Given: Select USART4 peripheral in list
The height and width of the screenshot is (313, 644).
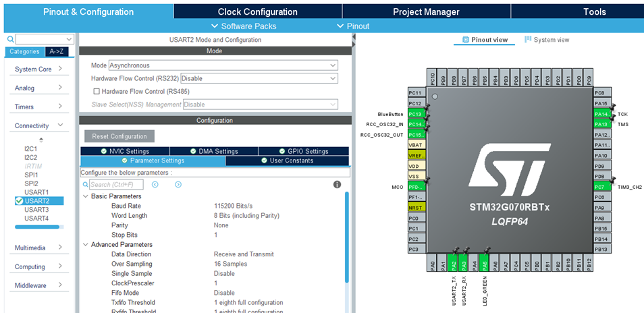Looking at the screenshot, I should (x=36, y=219).
